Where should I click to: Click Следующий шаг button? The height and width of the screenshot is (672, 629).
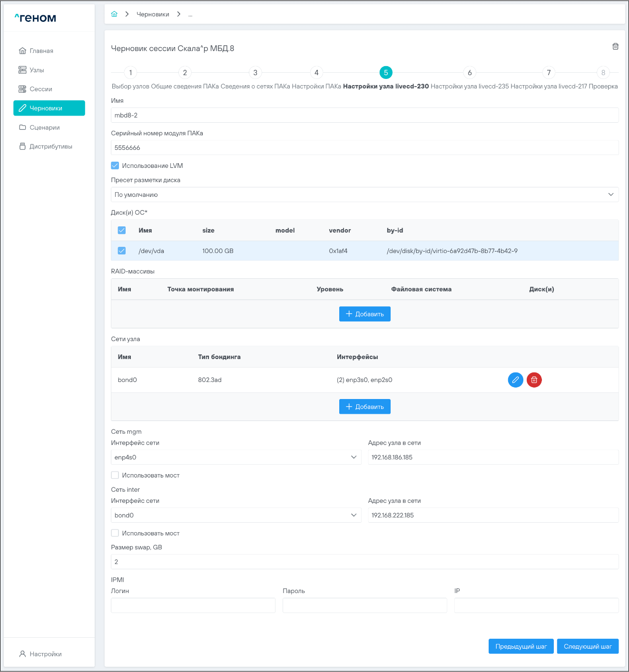coord(588,646)
